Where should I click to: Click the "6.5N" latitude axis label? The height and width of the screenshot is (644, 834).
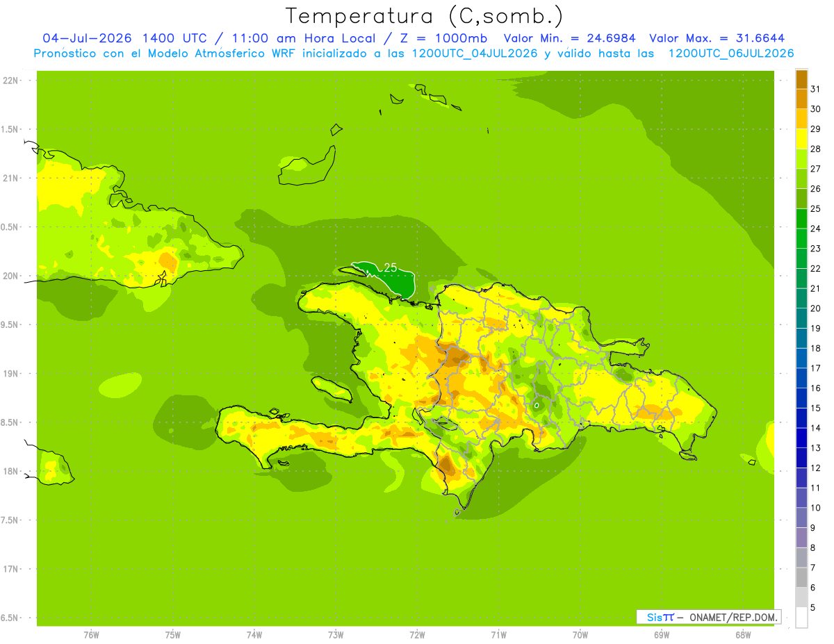[x=10, y=618]
